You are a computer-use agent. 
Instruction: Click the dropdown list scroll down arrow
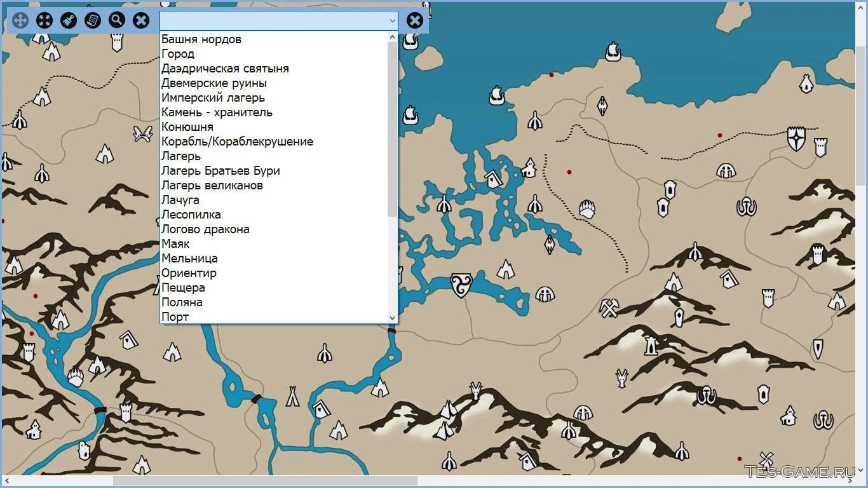[392, 318]
